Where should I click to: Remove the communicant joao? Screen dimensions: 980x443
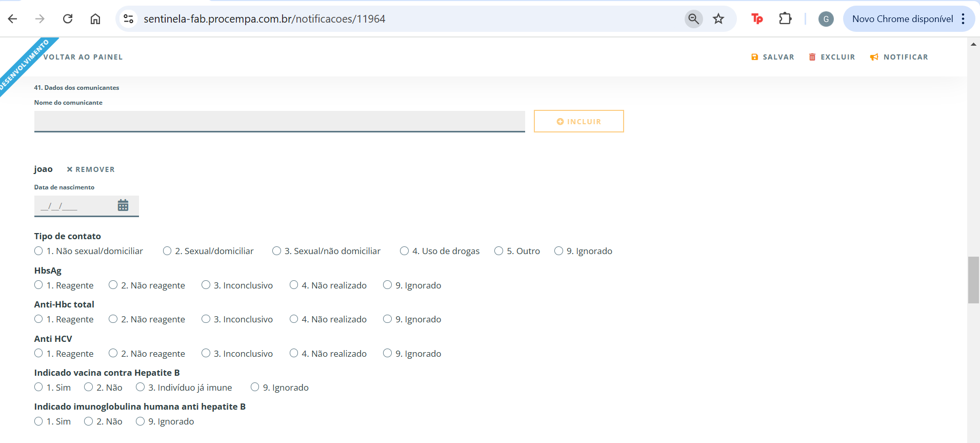click(x=91, y=169)
